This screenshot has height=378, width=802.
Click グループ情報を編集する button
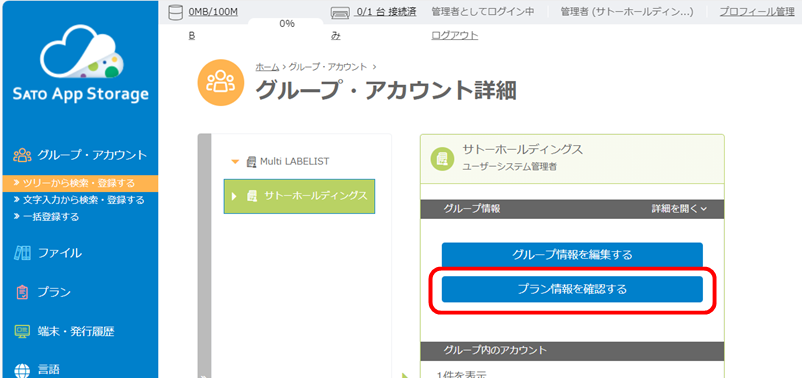pyautogui.click(x=572, y=255)
